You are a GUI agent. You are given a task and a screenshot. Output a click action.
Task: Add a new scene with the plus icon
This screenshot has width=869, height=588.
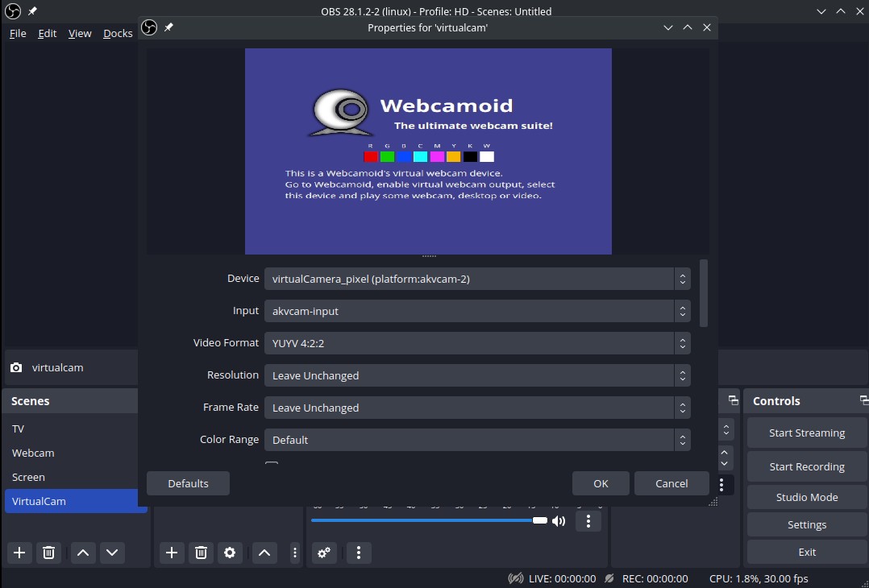tap(19, 553)
